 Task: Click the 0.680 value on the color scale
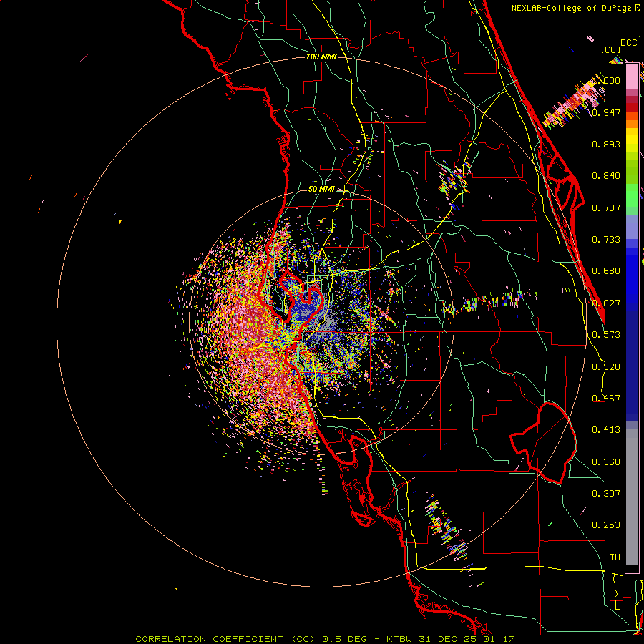(x=606, y=271)
